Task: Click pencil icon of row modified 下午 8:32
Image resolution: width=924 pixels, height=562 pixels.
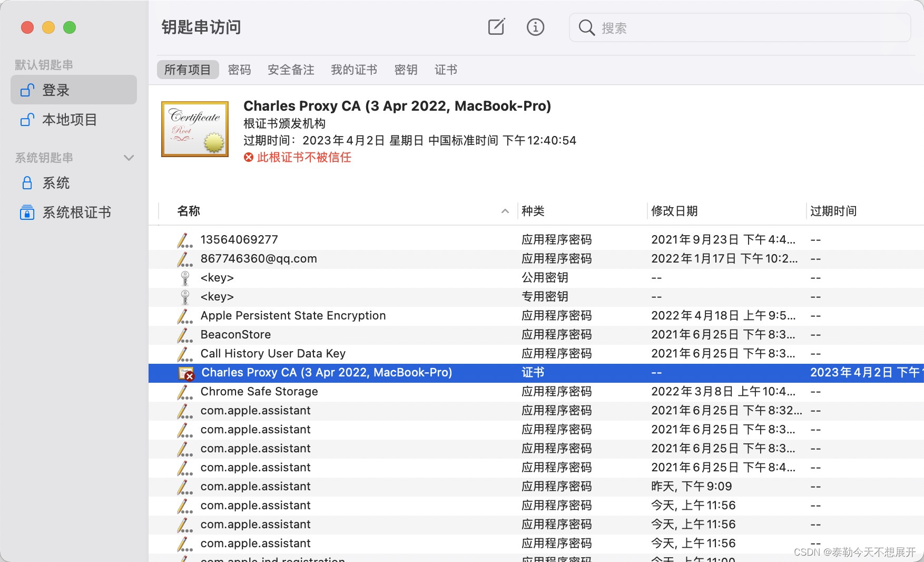Action: 184,411
